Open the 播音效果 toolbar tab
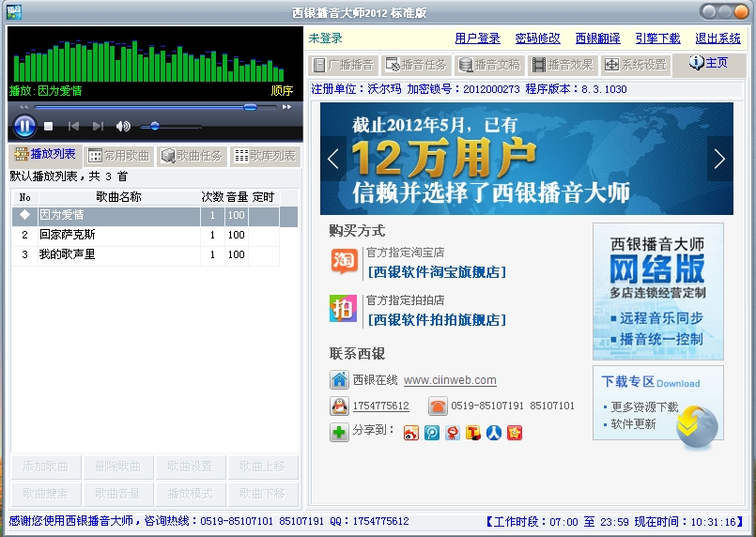This screenshot has height=537, width=756. click(563, 65)
